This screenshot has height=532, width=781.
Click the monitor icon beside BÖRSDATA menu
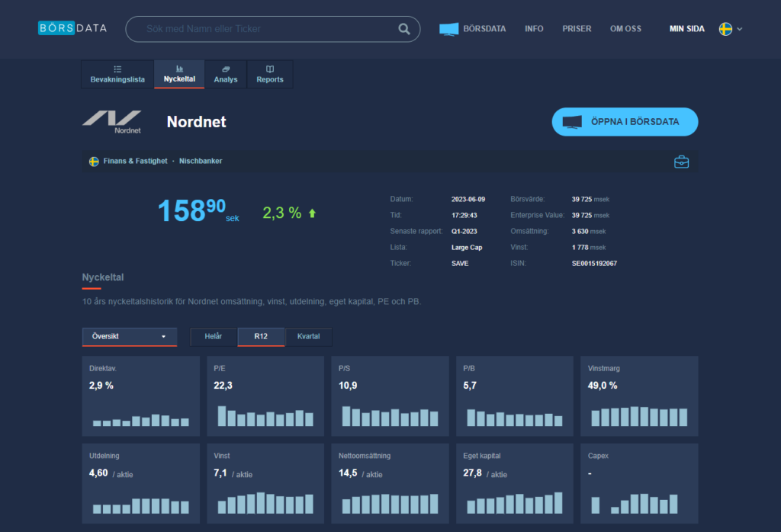tap(448, 29)
